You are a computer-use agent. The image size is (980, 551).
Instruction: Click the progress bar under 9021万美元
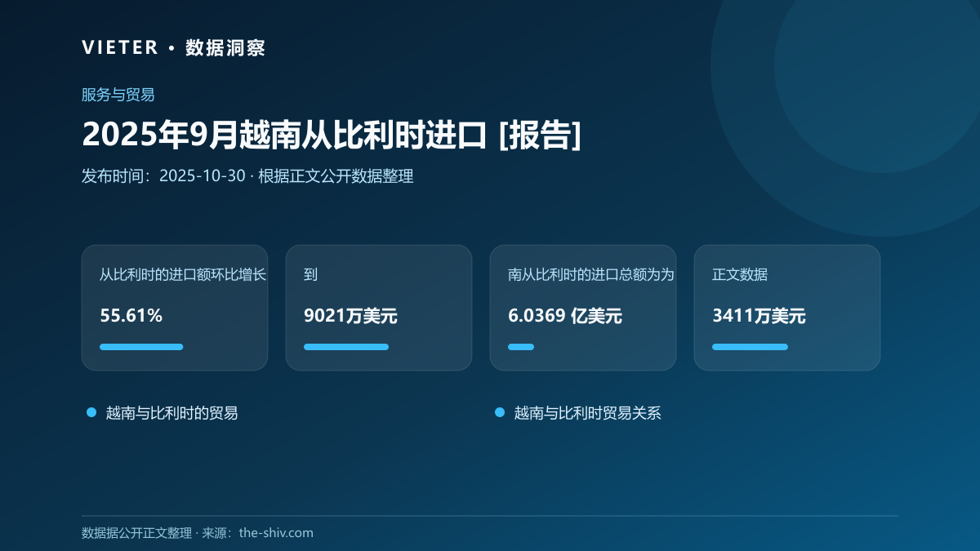pyautogui.click(x=346, y=347)
